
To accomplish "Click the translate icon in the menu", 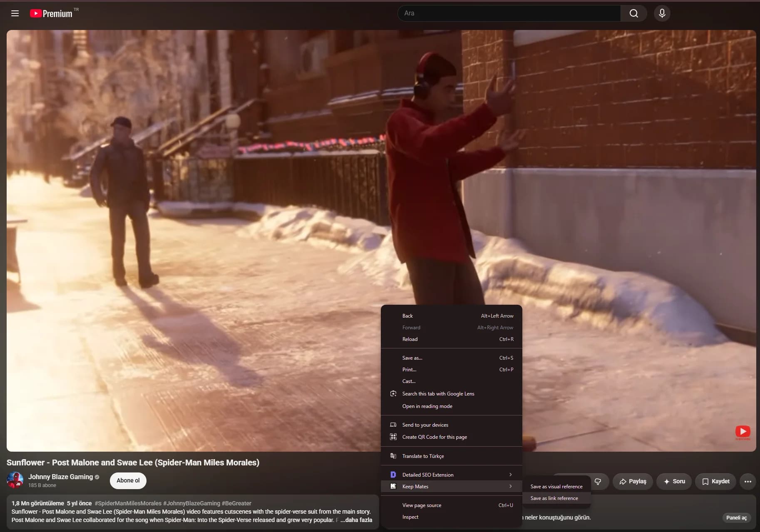I will click(x=393, y=456).
